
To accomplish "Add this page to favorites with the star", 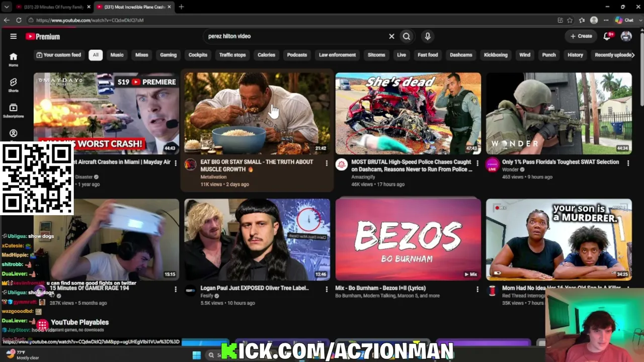I will coord(570,20).
